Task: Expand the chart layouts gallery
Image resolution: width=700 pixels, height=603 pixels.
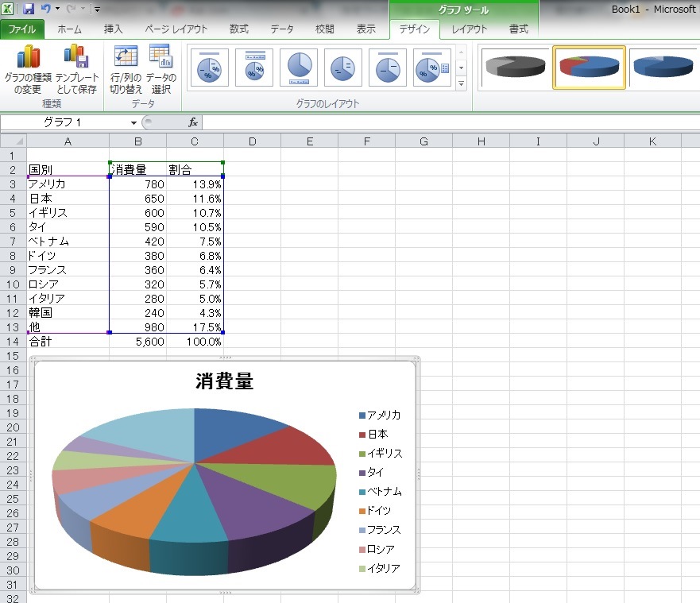Action: coord(461,83)
